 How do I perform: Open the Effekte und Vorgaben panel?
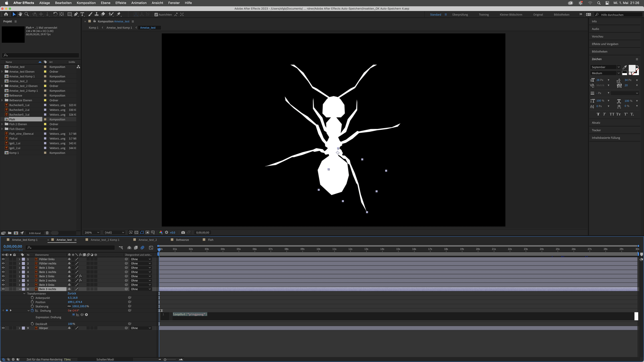click(x=605, y=44)
